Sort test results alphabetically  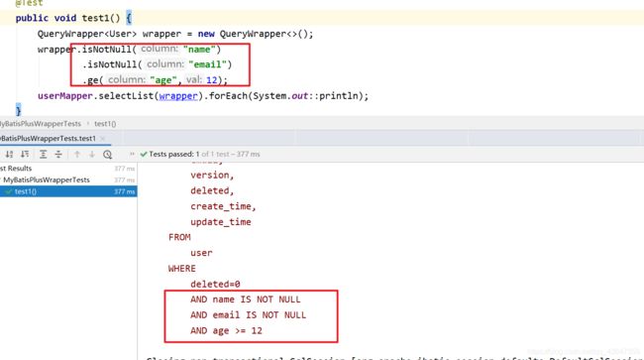coord(9,154)
